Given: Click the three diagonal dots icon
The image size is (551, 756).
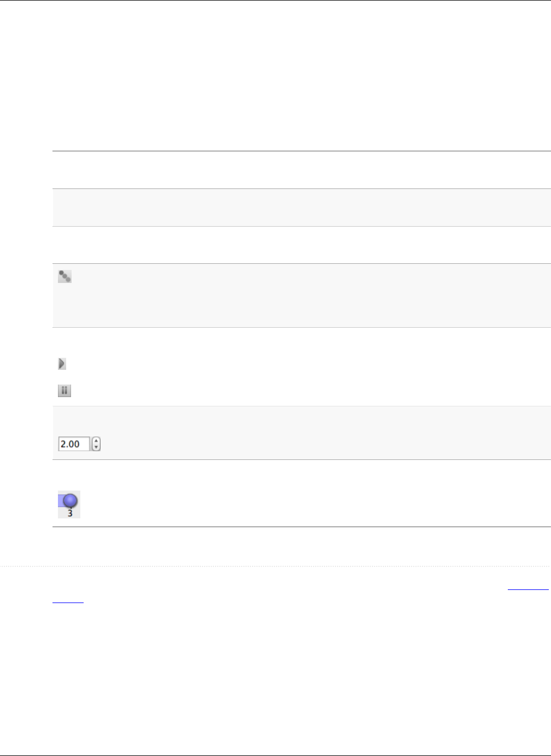Looking at the screenshot, I should tap(65, 277).
